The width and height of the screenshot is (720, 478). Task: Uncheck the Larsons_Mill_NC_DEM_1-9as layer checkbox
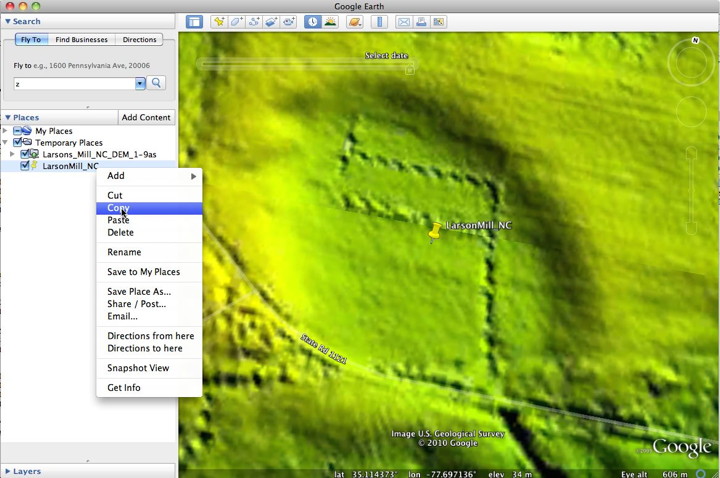point(25,155)
